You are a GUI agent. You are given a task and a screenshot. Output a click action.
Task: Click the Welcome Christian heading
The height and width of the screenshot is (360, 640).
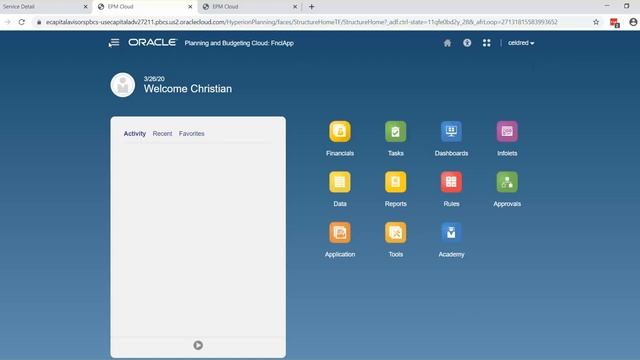click(x=188, y=89)
